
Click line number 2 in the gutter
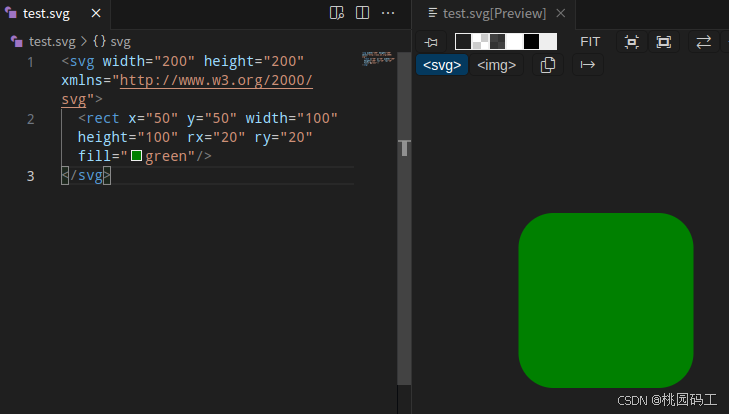click(x=30, y=119)
